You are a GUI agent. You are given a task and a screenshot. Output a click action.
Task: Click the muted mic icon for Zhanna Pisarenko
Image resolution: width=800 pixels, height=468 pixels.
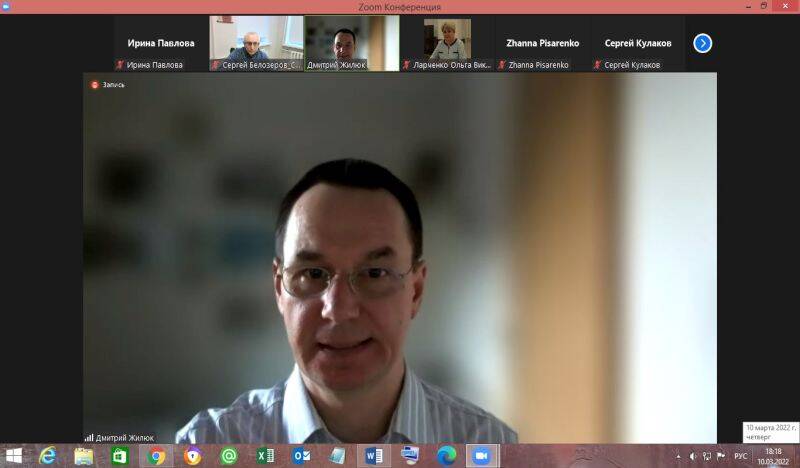click(x=502, y=65)
